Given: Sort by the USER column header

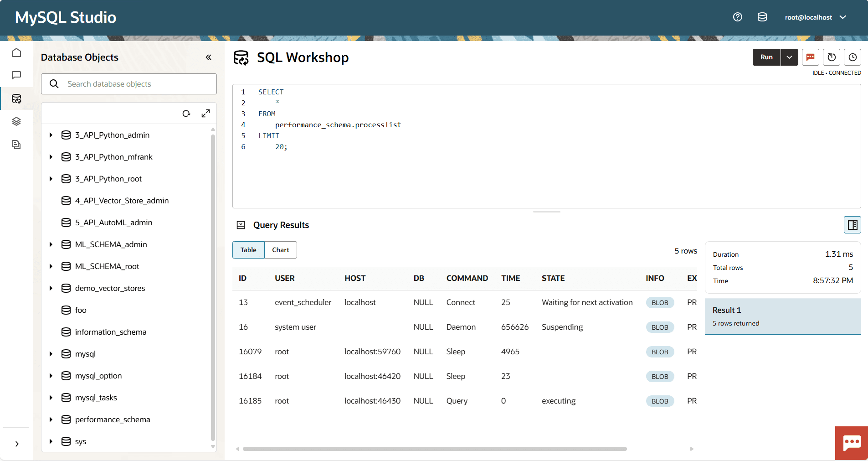Looking at the screenshot, I should (x=285, y=278).
